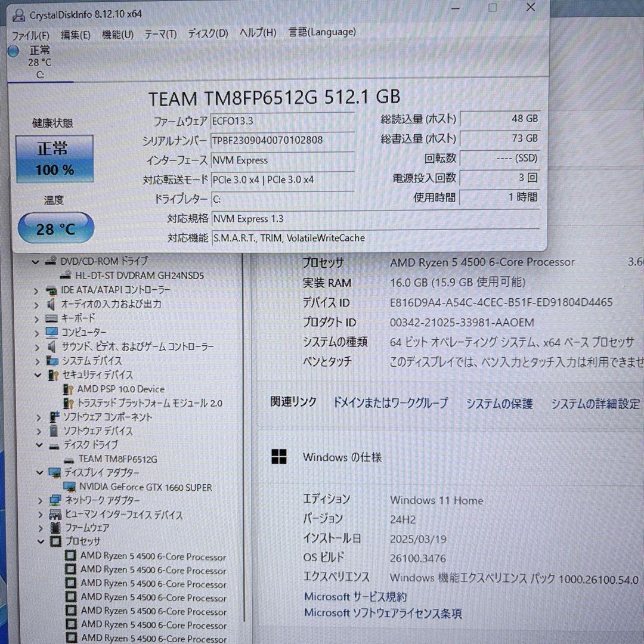Click the sound, video and game controller icon
Viewport: 644px width, 644px height.
click(x=52, y=346)
